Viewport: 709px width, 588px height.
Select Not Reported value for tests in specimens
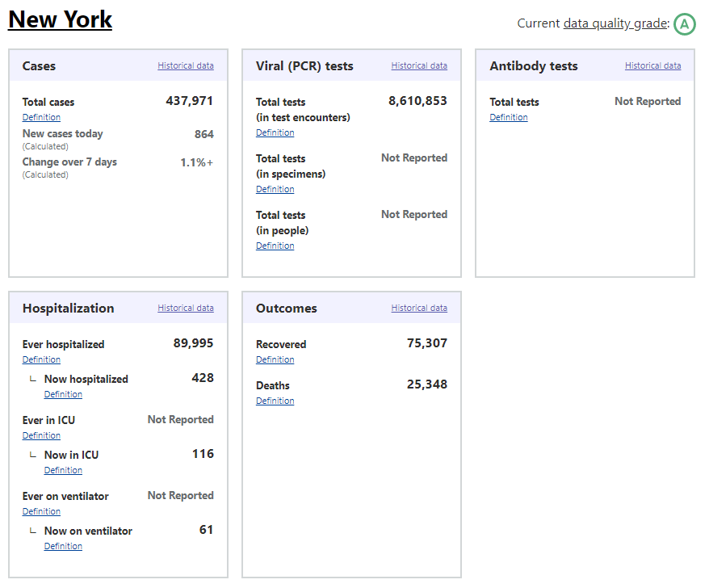click(414, 157)
